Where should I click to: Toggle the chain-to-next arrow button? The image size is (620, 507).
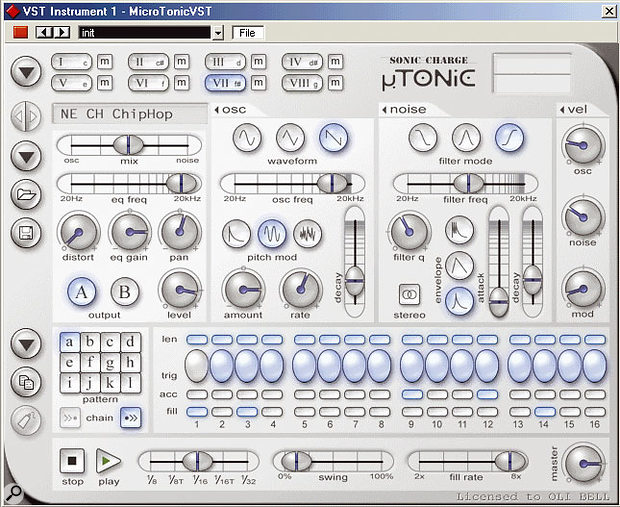[130, 418]
